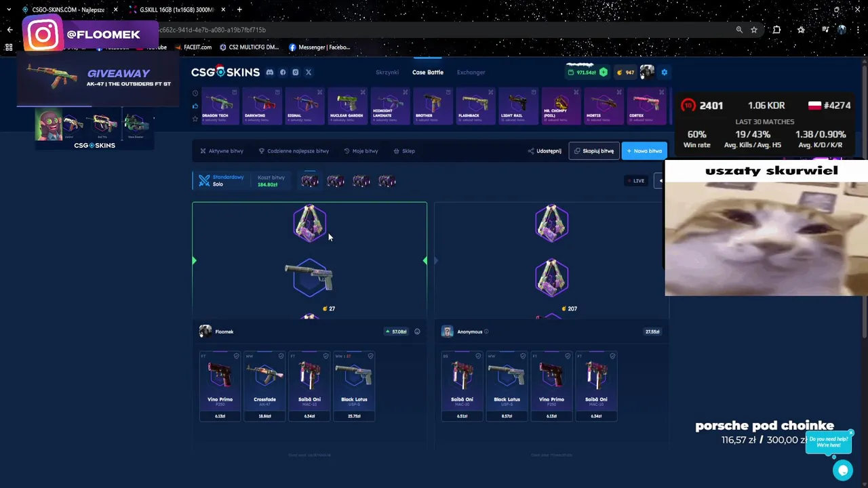Viewport: 868px width, 488px height.
Task: Open the browser extensions puzzle icon
Action: [x=776, y=30]
